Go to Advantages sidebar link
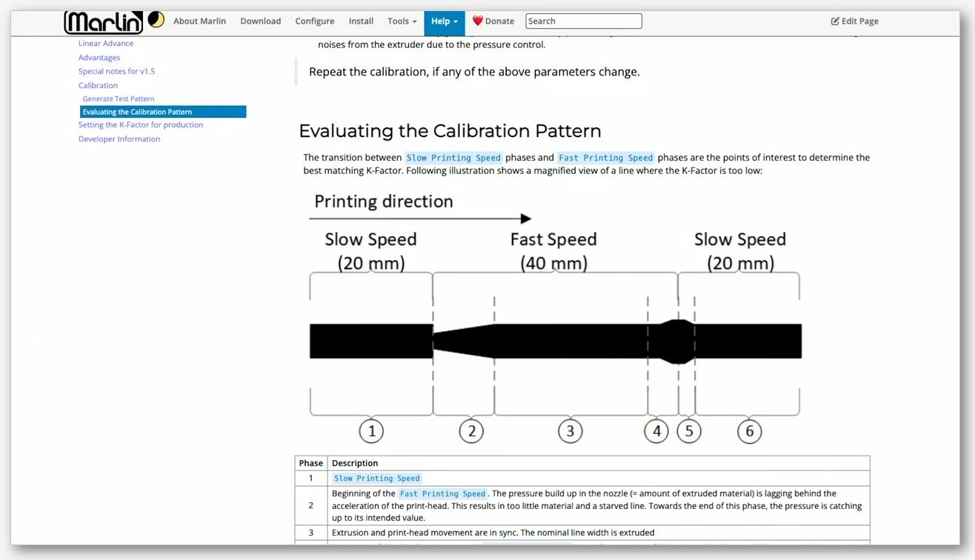975x560 pixels. click(99, 58)
